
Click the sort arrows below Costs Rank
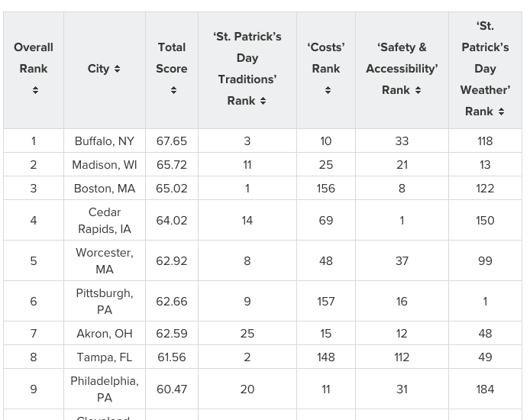point(328,90)
